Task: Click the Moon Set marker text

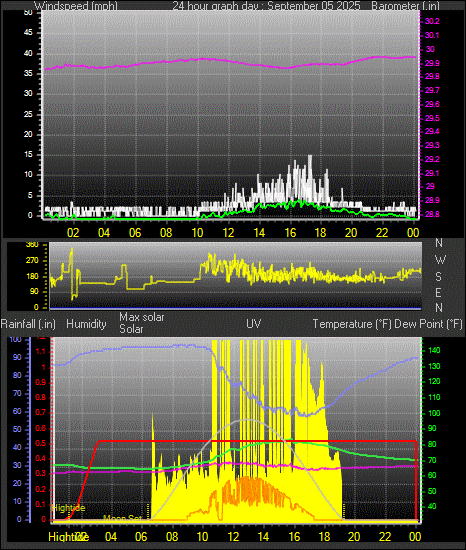Action: pos(122,518)
